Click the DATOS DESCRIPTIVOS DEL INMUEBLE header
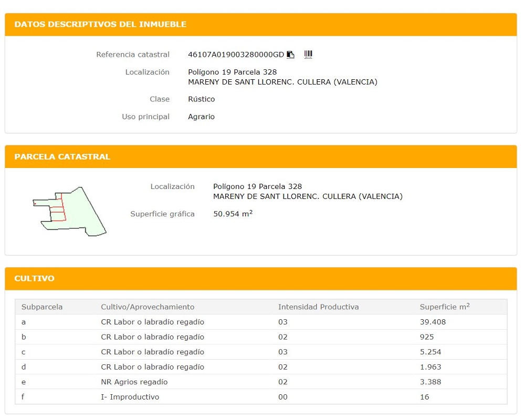 coord(100,24)
